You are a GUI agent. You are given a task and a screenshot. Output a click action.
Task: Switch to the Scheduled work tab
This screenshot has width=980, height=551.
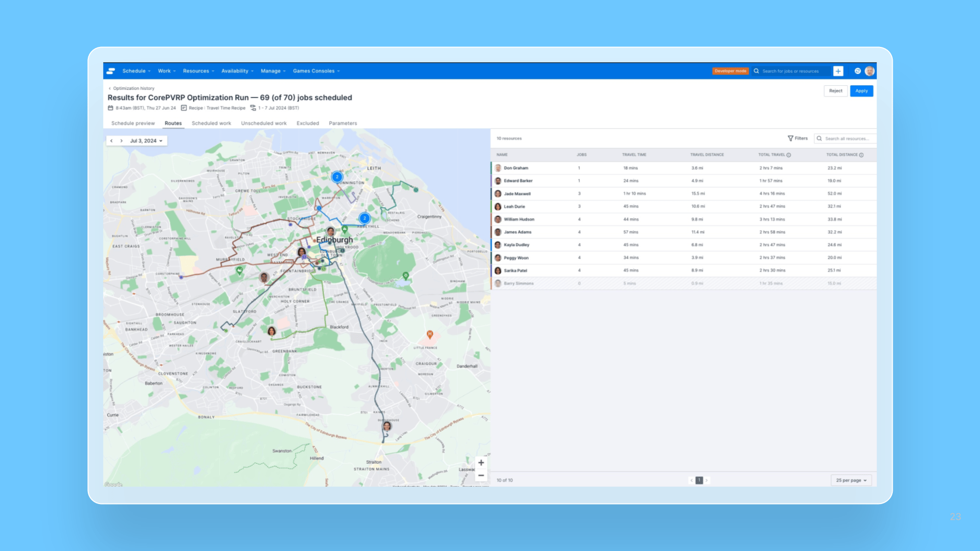(211, 123)
